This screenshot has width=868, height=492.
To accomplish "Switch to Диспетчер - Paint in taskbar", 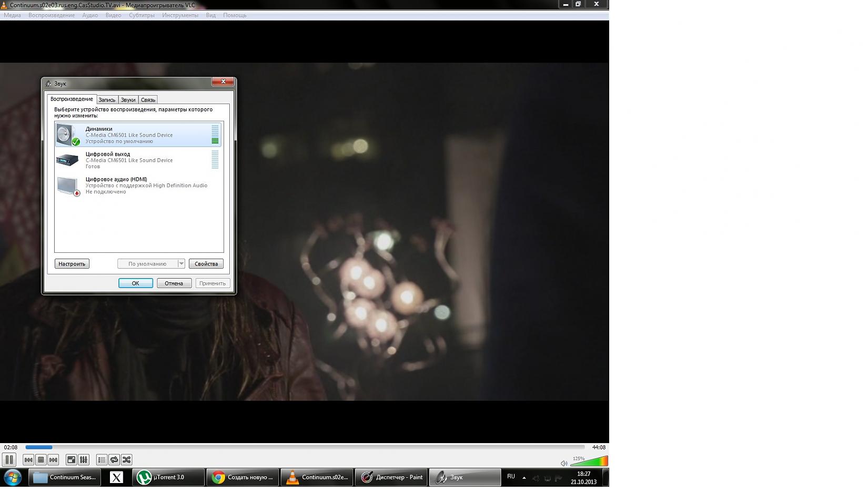I will [391, 477].
